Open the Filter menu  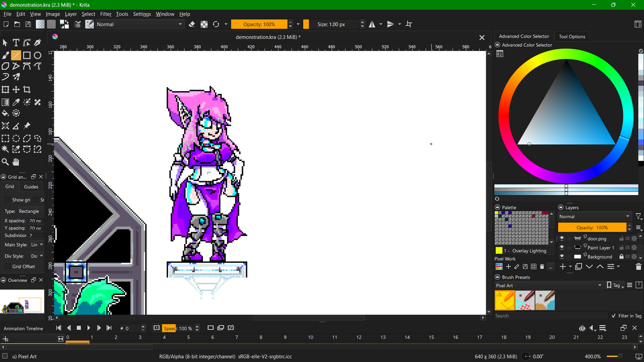[x=106, y=14]
